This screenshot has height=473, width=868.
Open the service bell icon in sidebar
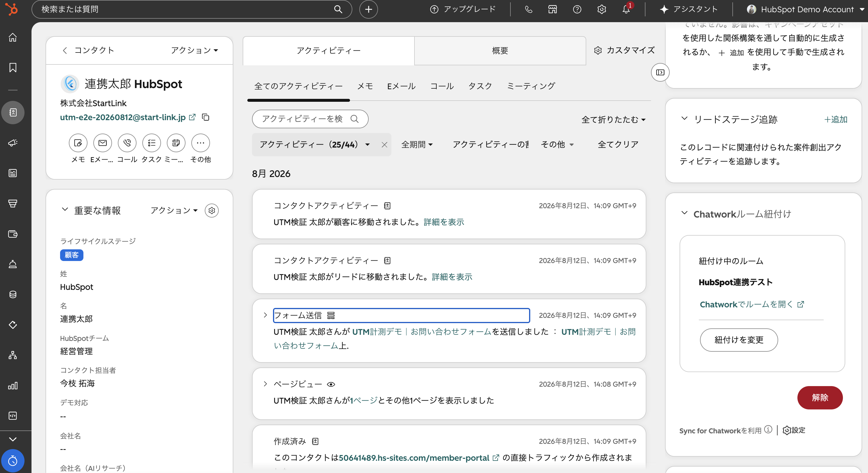pyautogui.click(x=13, y=264)
